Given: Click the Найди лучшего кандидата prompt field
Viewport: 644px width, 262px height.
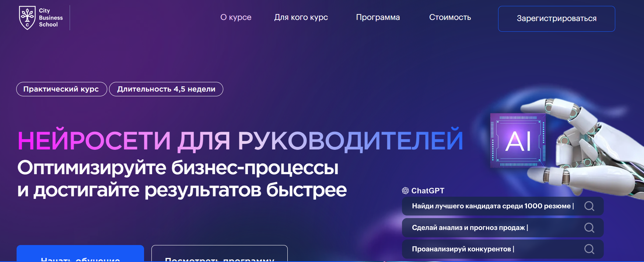Looking at the screenshot, I should tap(492, 206).
